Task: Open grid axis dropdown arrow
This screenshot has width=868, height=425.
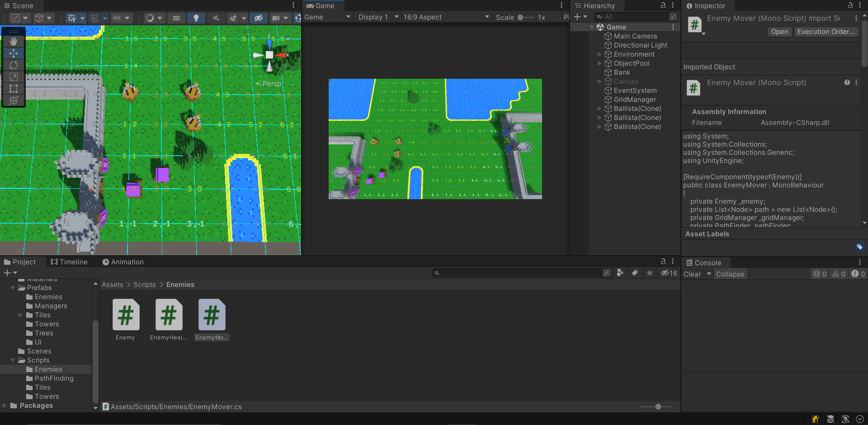Action: pos(82,18)
